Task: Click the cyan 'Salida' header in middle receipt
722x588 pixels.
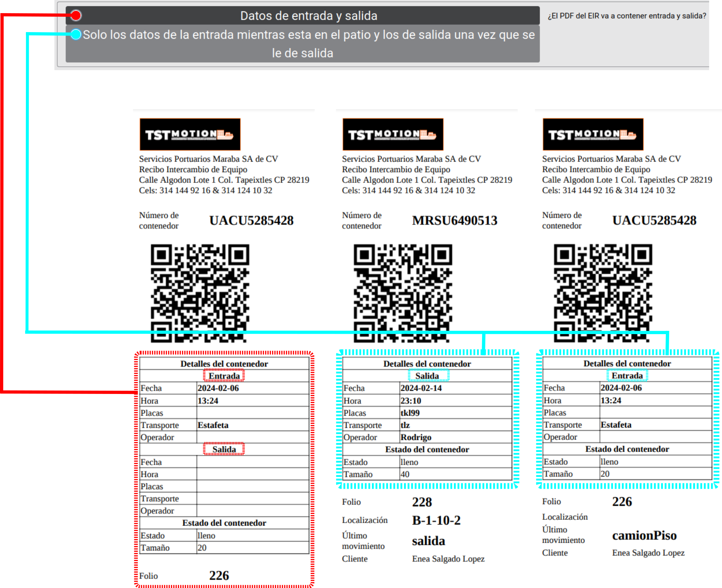Action: pos(427,376)
